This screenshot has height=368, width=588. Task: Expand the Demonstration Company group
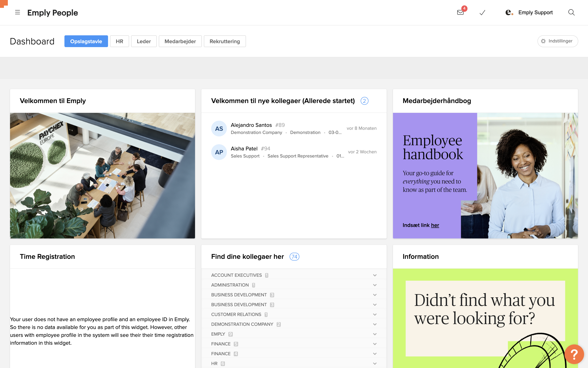click(375, 324)
